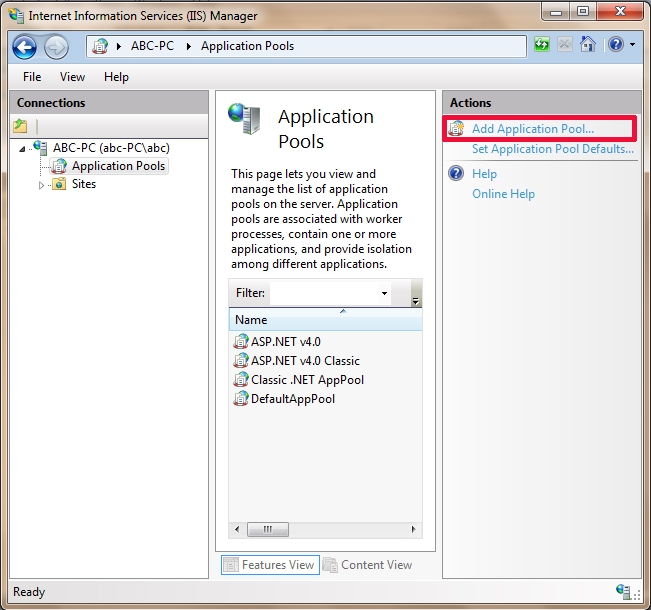Click the Sites folder icon in tree
This screenshot has width=651, height=610.
59,184
